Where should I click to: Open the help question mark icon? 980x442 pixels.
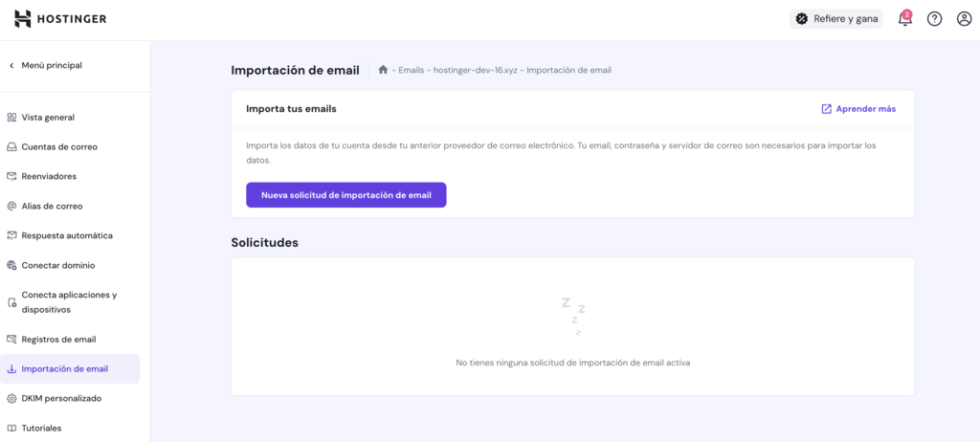coord(934,19)
